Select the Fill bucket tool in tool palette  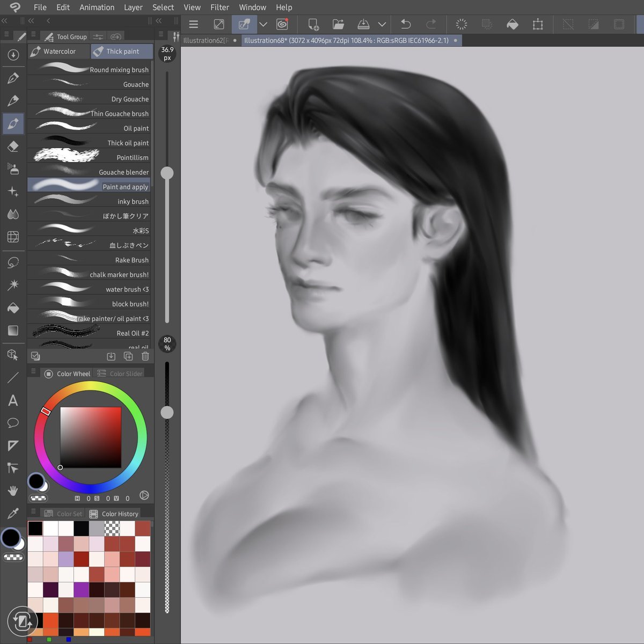[x=13, y=308]
